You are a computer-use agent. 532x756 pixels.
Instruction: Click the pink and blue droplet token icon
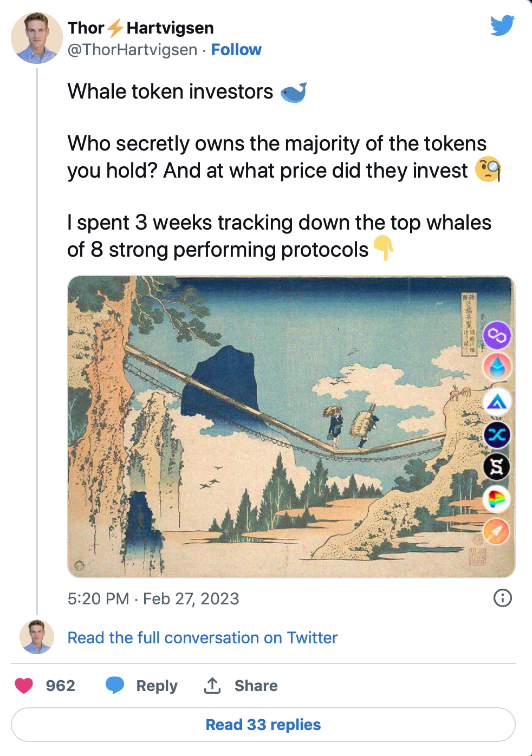coord(497,368)
